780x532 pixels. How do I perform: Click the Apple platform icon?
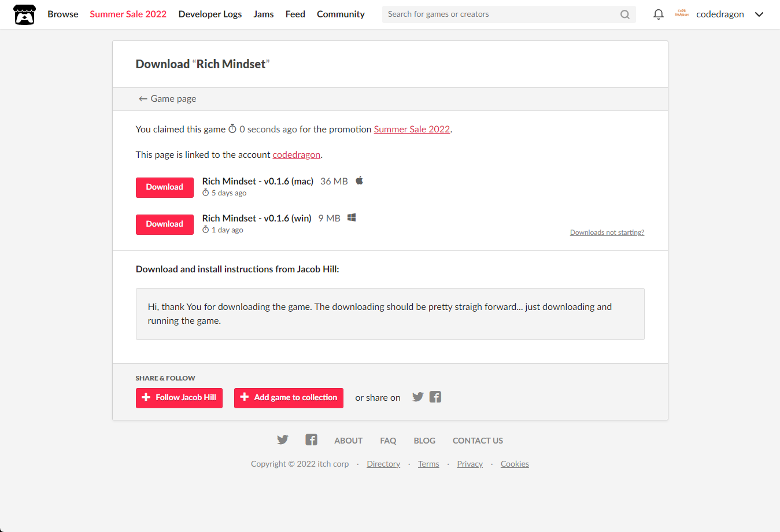pyautogui.click(x=359, y=180)
